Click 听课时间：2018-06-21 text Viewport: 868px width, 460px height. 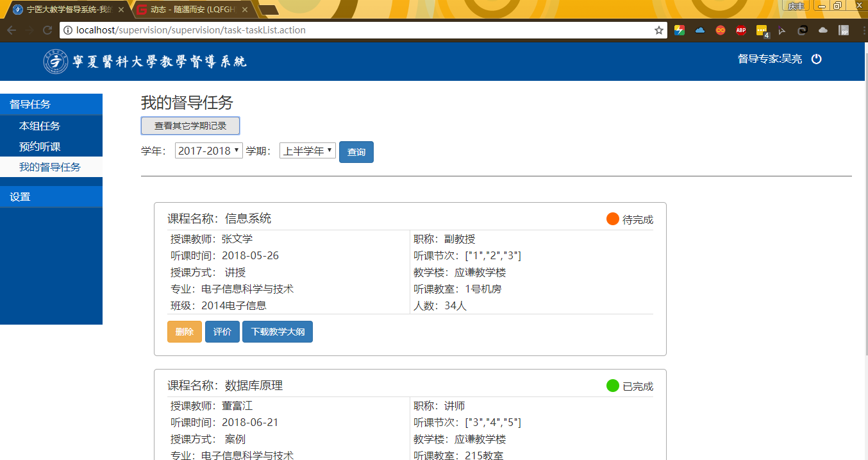(x=224, y=423)
